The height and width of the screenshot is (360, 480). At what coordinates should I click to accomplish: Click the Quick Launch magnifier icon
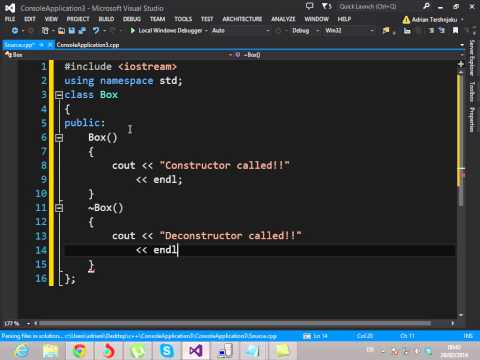(426, 6)
